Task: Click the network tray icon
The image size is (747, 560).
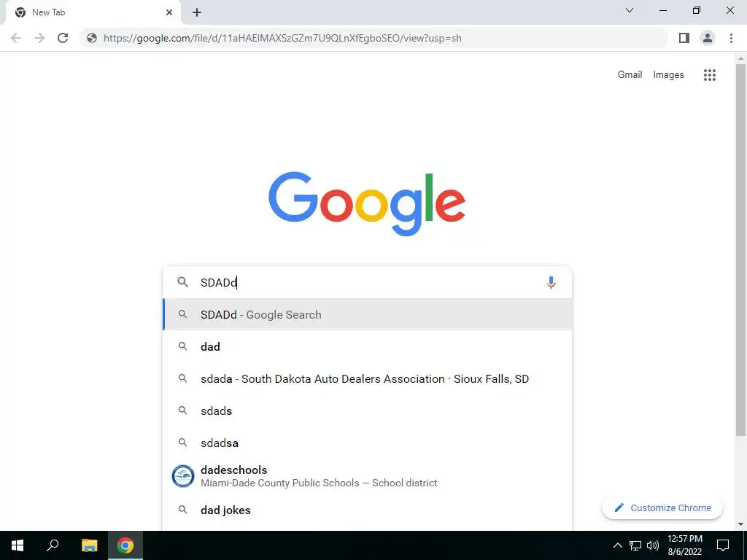Action: (635, 545)
